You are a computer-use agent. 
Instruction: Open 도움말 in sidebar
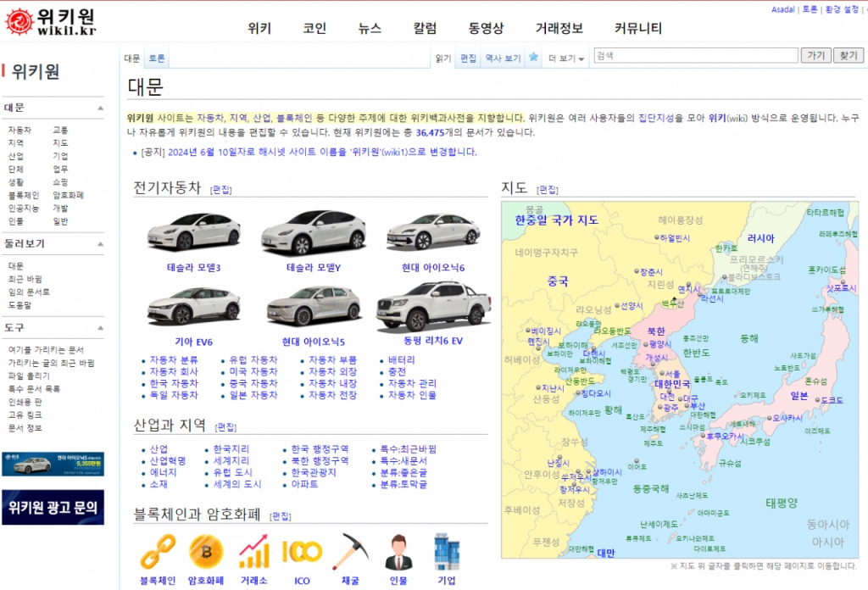click(x=20, y=305)
